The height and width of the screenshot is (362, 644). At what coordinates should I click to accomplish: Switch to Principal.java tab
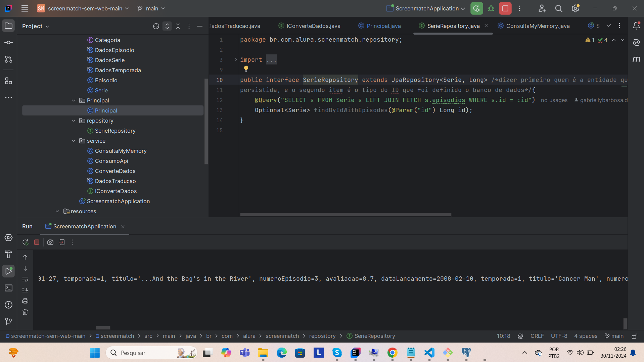pos(379,26)
